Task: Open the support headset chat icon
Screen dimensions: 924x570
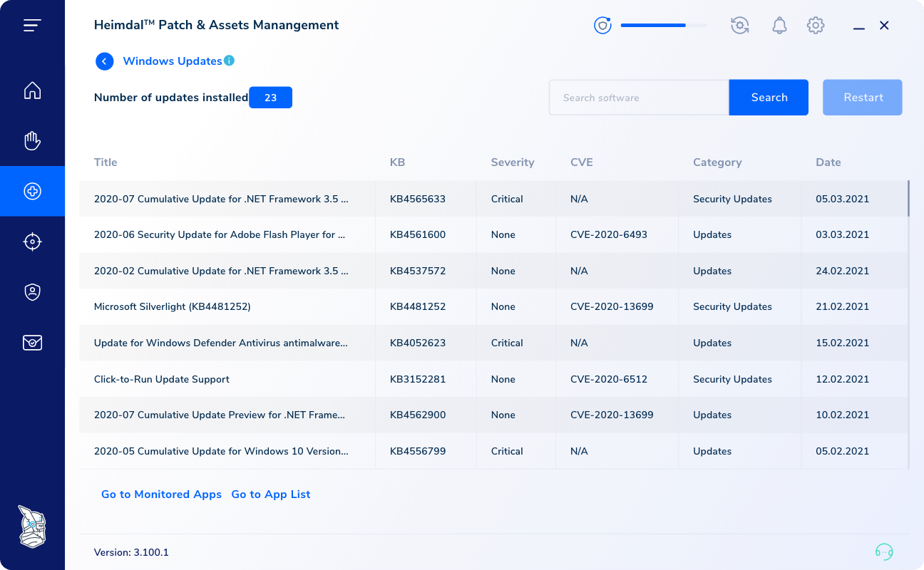Action: point(884,551)
